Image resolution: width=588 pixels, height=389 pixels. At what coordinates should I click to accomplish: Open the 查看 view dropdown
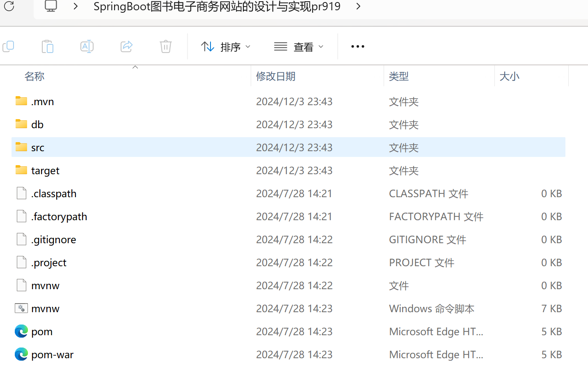(299, 47)
